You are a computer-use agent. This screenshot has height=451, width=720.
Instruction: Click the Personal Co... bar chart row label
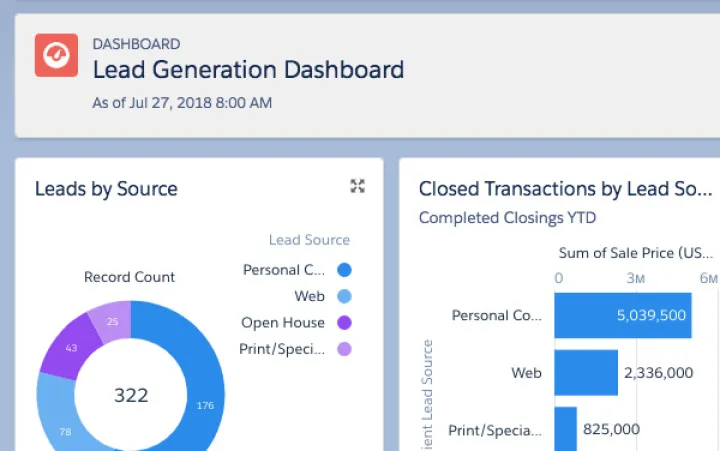[x=496, y=316]
